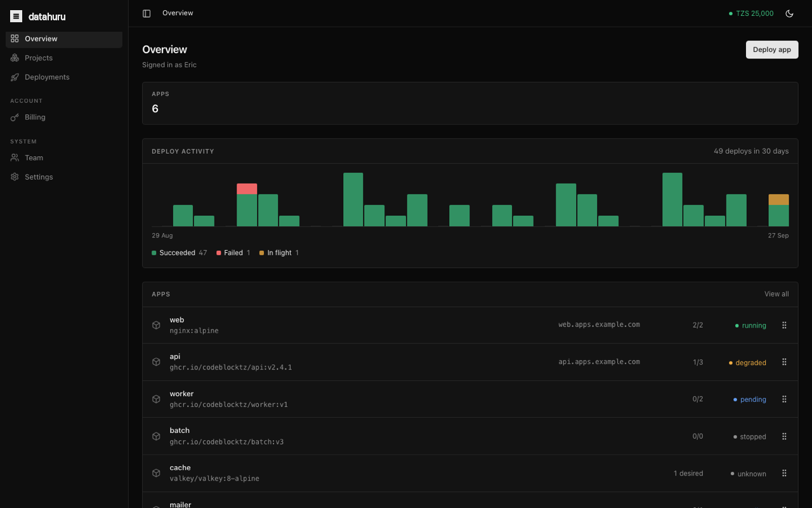The width and height of the screenshot is (812, 508).
Task: Click the cube icon beside api app
Action: tap(156, 362)
